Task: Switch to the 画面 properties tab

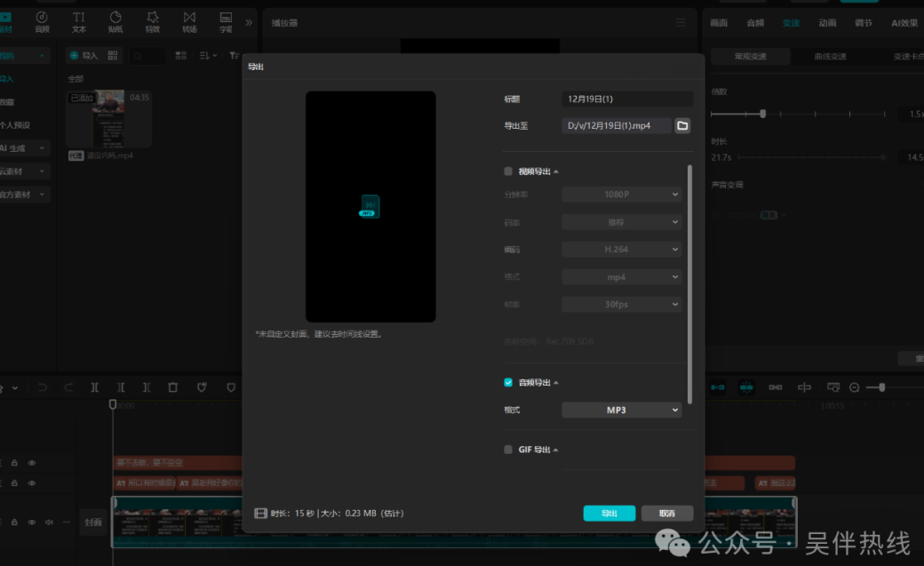Action: (719, 23)
